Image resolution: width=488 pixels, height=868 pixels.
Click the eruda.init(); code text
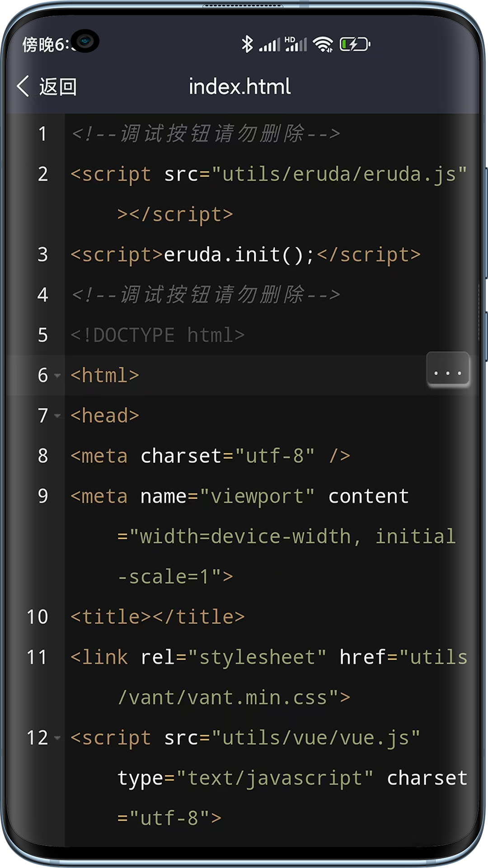coord(239,255)
